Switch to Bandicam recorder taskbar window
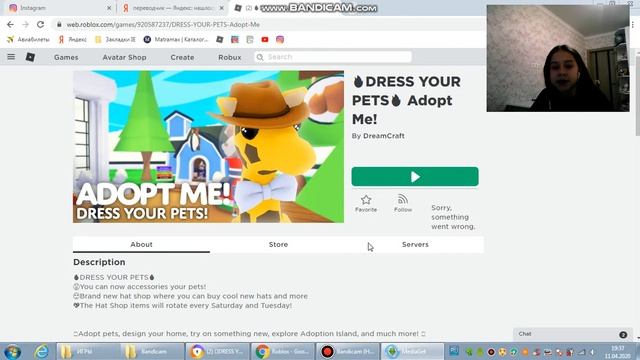The height and width of the screenshot is (360, 640). [x=347, y=351]
